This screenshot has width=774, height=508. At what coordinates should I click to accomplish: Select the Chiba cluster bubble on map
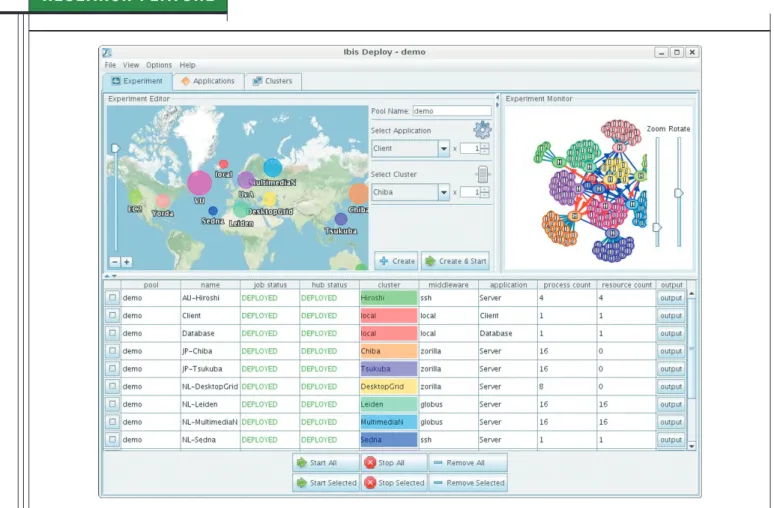[359, 194]
